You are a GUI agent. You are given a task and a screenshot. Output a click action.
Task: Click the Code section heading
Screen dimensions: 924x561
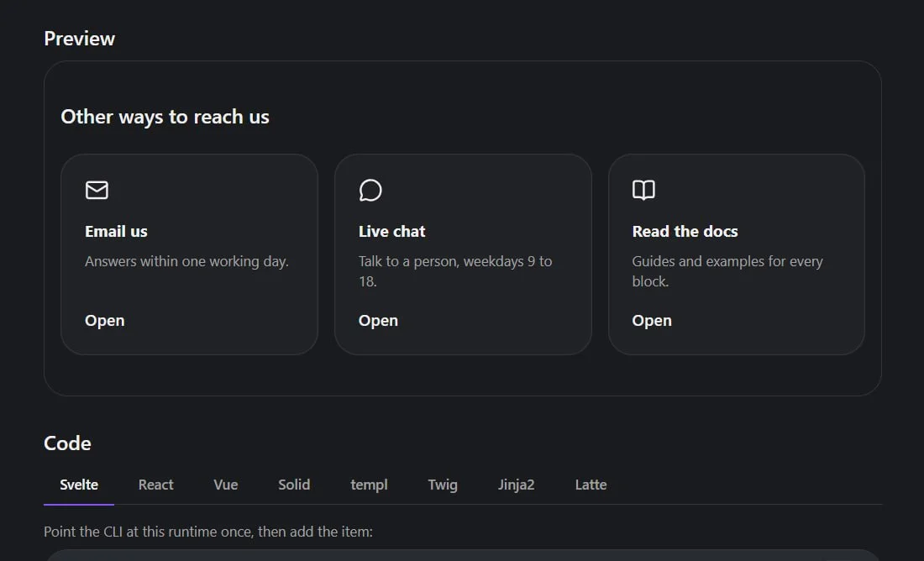pyautogui.click(x=67, y=443)
